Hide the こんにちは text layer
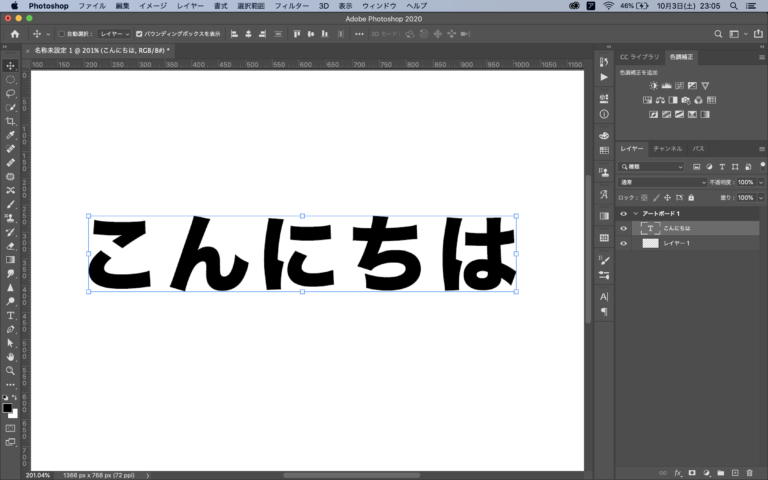Viewport: 768px width, 480px height. [x=623, y=228]
